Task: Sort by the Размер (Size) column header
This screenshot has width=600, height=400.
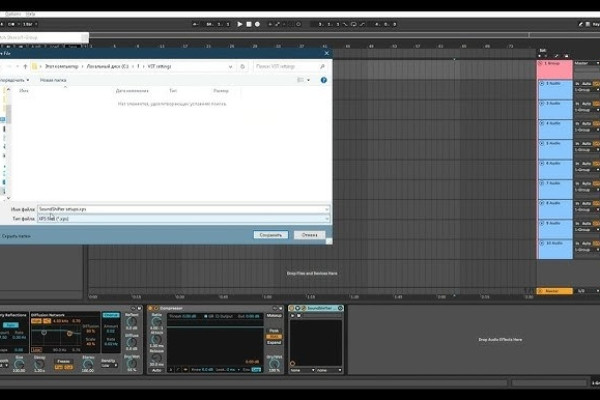Action: (221, 91)
